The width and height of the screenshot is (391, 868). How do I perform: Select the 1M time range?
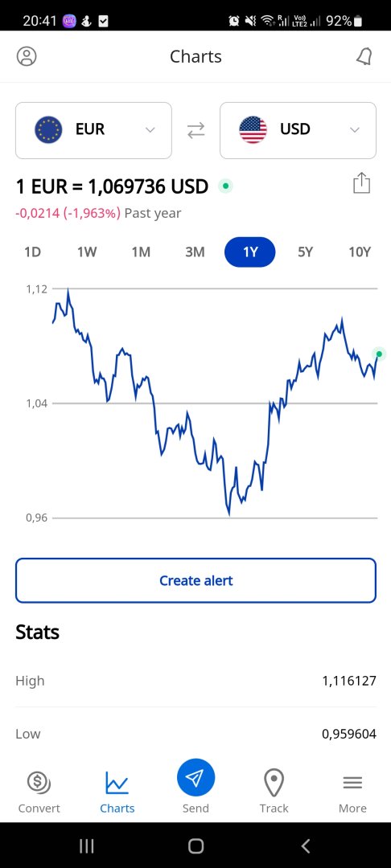pyautogui.click(x=141, y=252)
